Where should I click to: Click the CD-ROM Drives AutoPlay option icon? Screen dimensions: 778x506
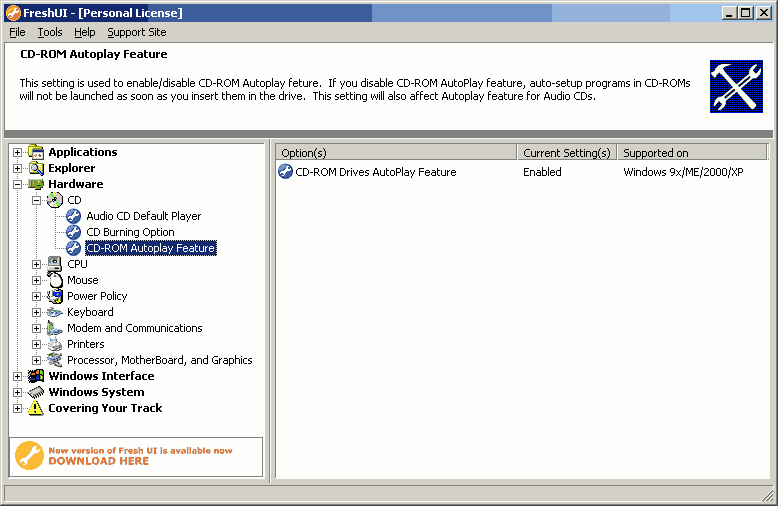click(285, 172)
